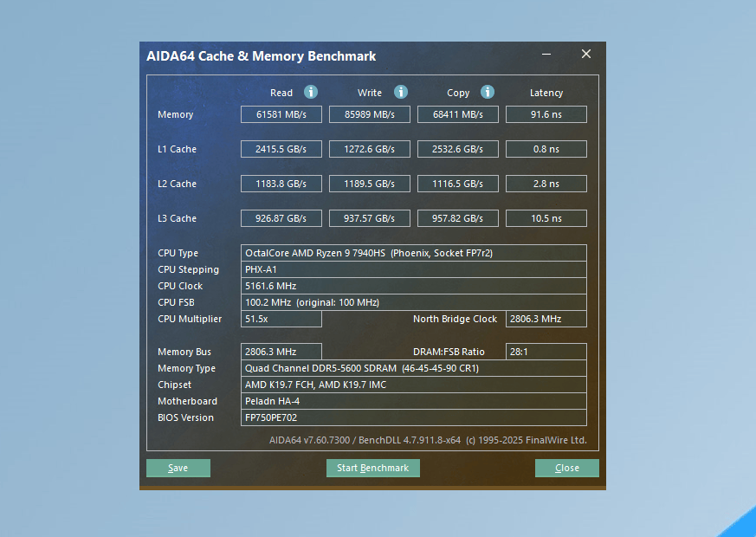
Task: Select Memory Copy value 68411 MB/s
Action: point(457,114)
